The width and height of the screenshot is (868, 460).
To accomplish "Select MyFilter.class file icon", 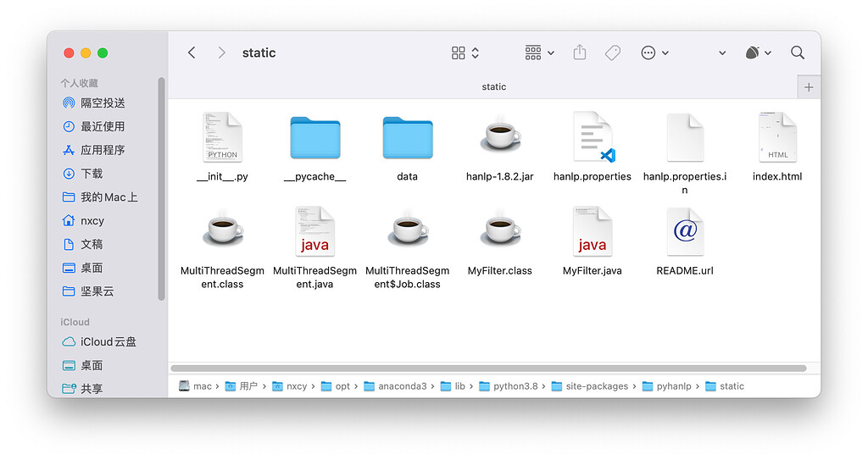I will coord(500,229).
